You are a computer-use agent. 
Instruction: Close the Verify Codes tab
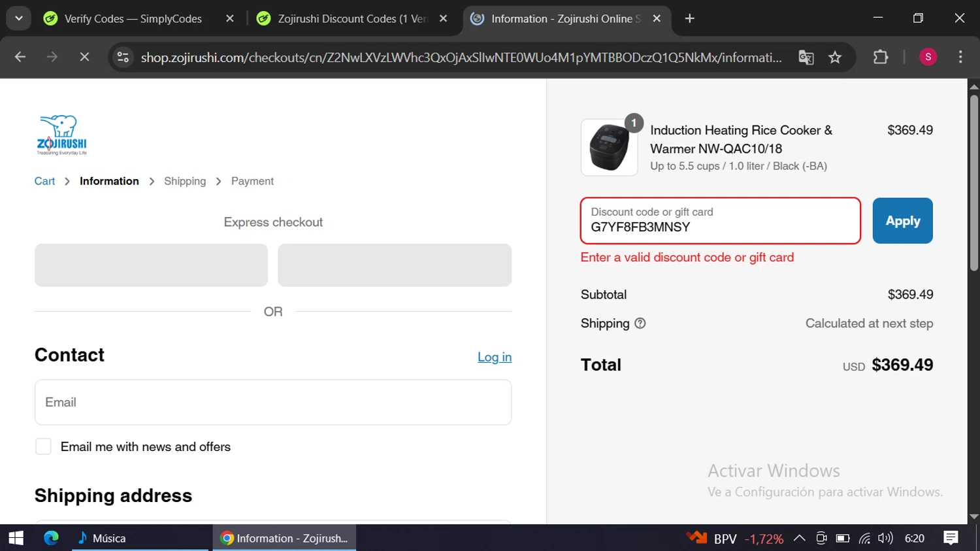point(229,18)
